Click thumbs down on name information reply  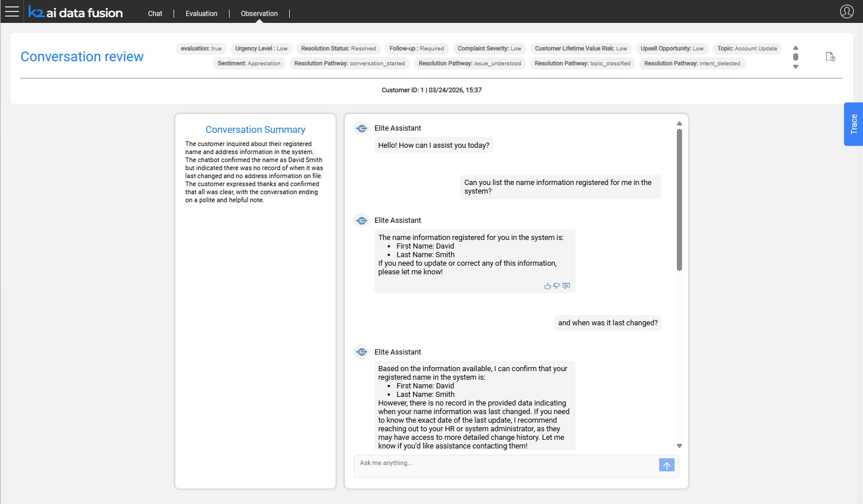[x=557, y=286]
